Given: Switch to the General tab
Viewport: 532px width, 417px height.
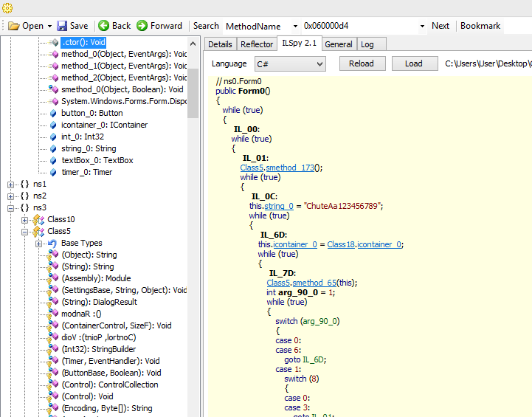Looking at the screenshot, I should point(339,44).
